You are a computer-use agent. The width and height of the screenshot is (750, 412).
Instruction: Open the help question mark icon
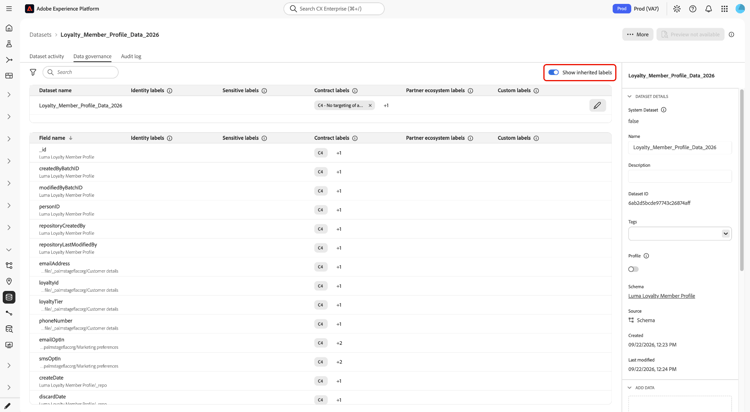693,9
